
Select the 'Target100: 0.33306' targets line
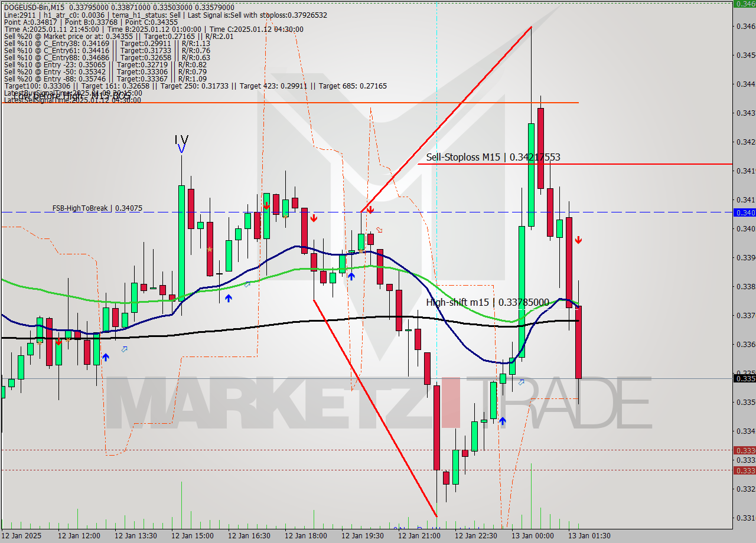(x=195, y=86)
